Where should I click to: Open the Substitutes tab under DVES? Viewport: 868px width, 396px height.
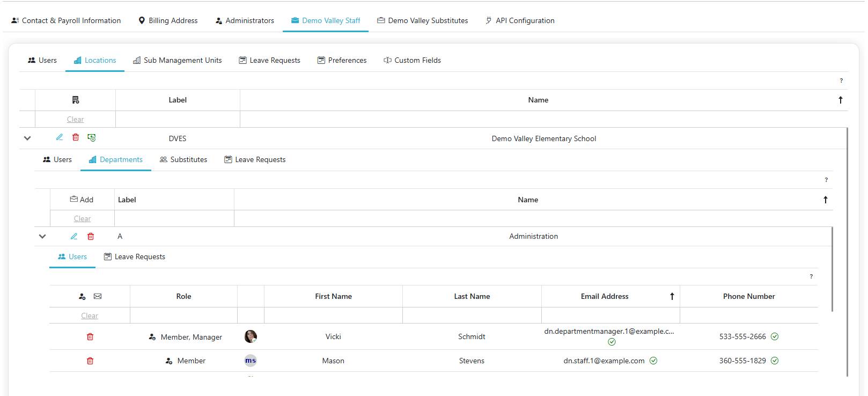point(183,159)
